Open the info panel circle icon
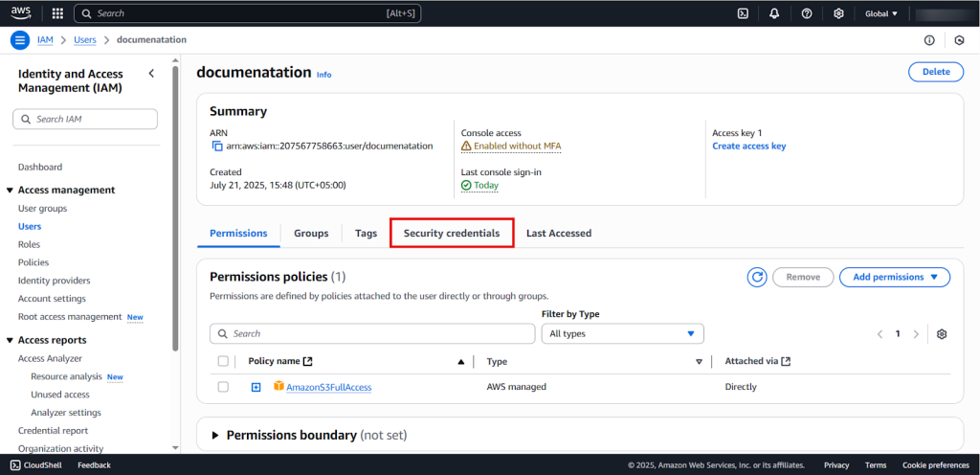 929,40
